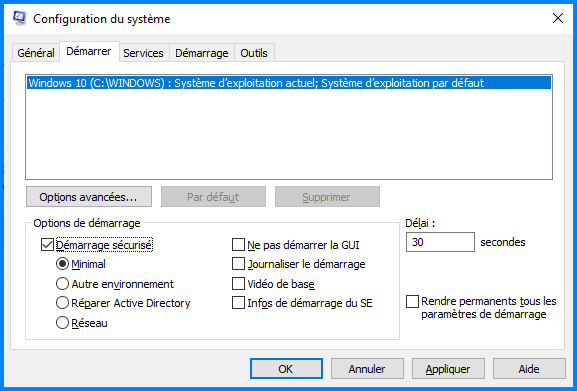Open Options avancées dialog
Viewport: 577px width, 391px height.
(x=89, y=197)
